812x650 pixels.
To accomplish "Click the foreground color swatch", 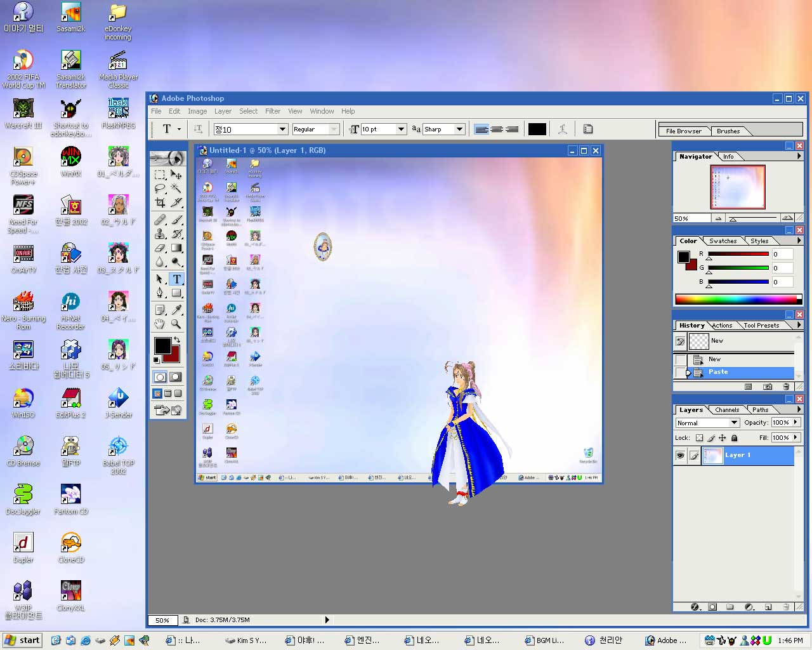I will pos(162,346).
